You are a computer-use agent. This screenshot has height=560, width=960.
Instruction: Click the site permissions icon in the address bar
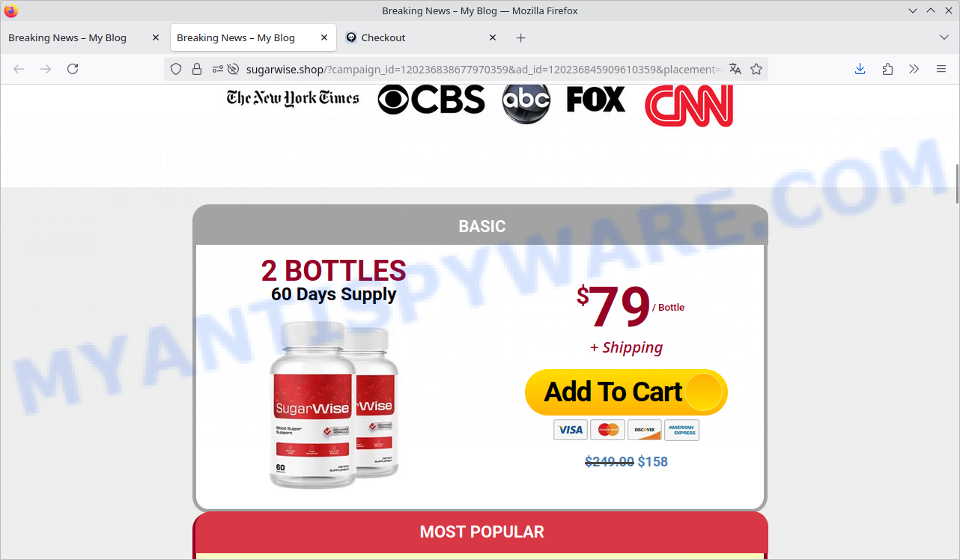pos(217,69)
